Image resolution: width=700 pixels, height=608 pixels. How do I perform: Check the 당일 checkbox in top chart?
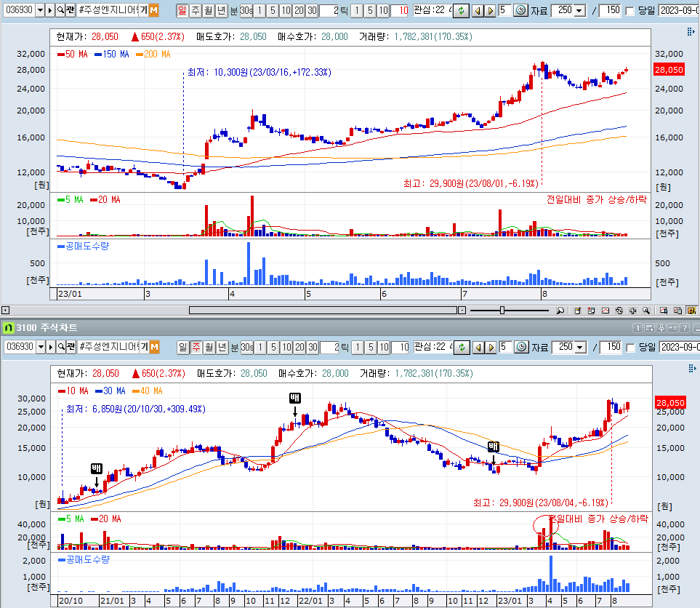pos(630,11)
